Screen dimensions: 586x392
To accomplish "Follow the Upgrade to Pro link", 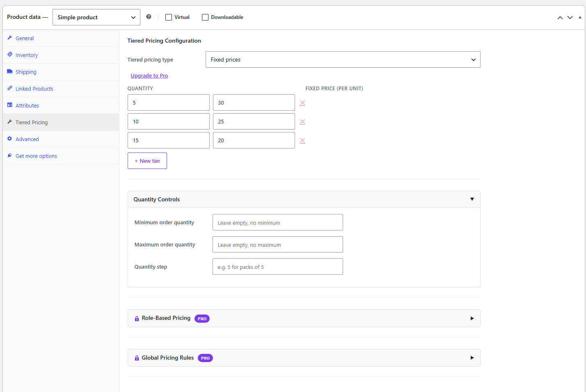I will (x=149, y=76).
